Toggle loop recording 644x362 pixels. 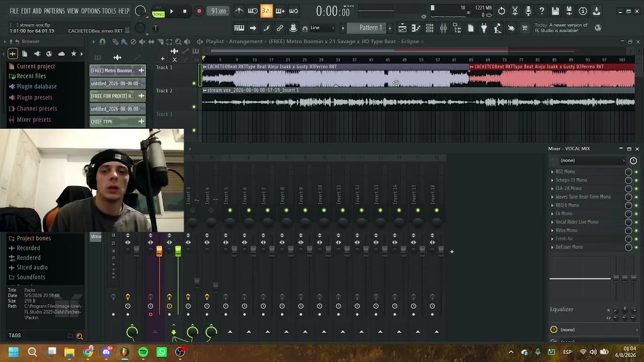(x=294, y=11)
